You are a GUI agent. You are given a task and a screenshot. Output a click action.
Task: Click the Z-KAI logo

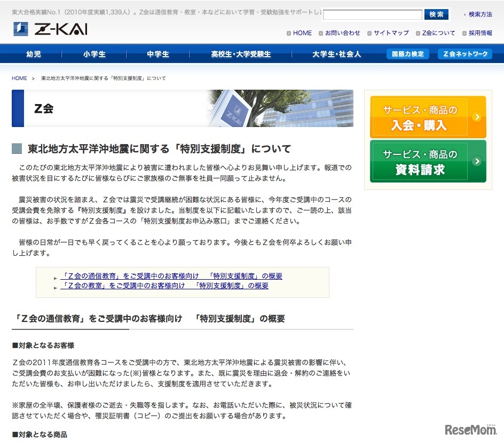point(50,29)
